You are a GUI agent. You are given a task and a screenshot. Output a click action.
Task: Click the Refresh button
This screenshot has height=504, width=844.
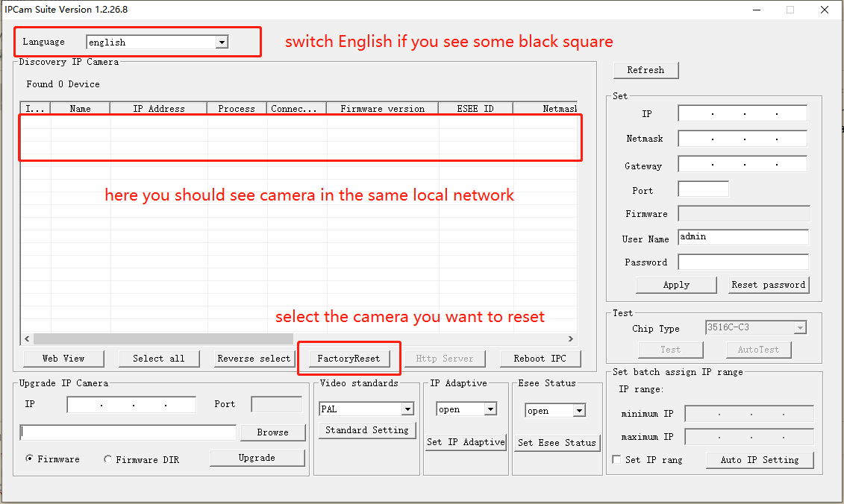(645, 70)
